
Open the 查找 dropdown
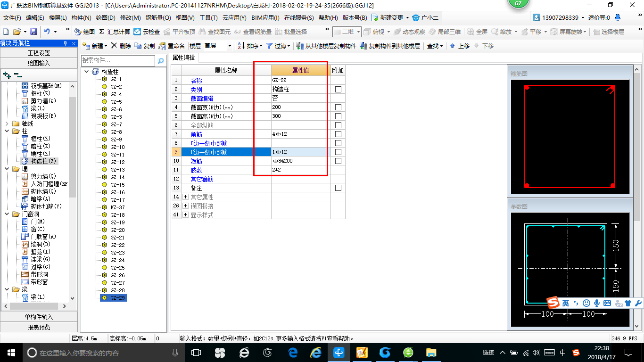click(x=435, y=46)
